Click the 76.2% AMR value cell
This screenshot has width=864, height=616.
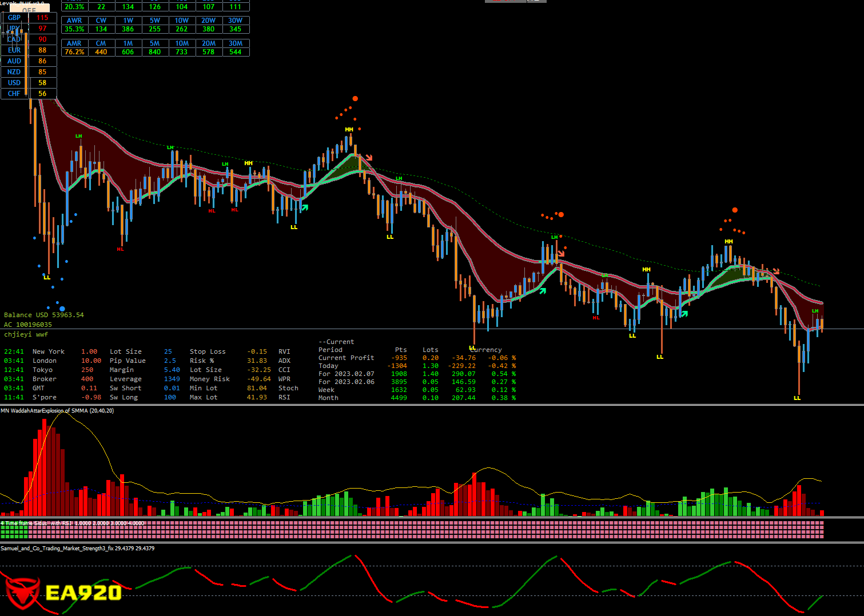pyautogui.click(x=74, y=52)
